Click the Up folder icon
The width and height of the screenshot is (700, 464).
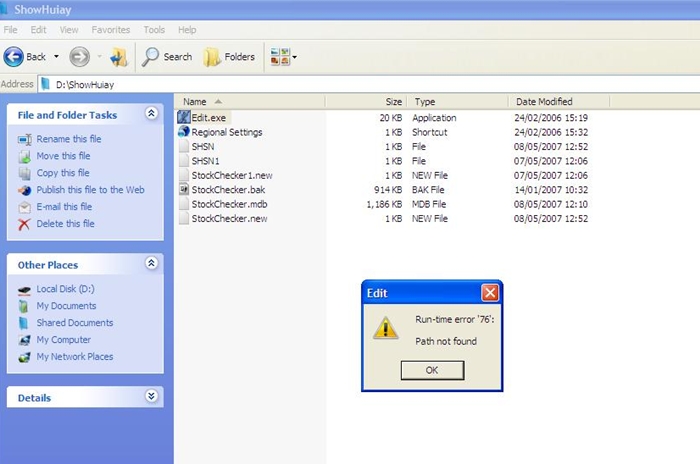(119, 57)
